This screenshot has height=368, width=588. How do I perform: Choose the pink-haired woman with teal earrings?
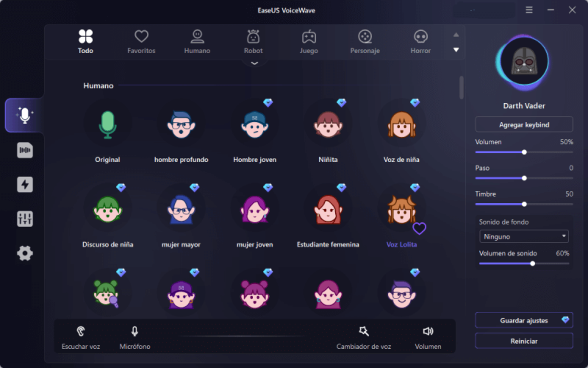click(328, 294)
